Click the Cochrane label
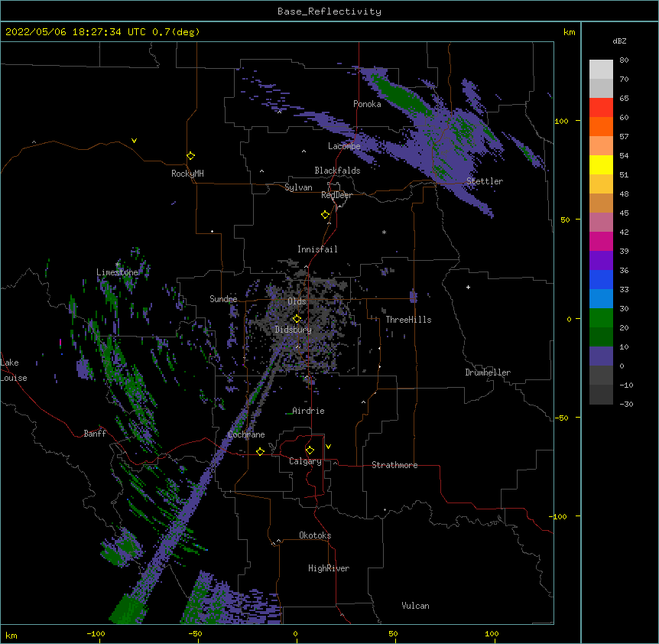Image resolution: width=659 pixels, height=644 pixels. point(246,434)
